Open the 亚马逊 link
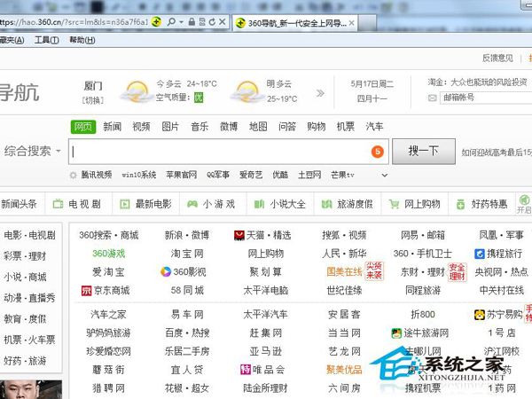Image resolution: width=532 pixels, height=399 pixels. (x=266, y=351)
